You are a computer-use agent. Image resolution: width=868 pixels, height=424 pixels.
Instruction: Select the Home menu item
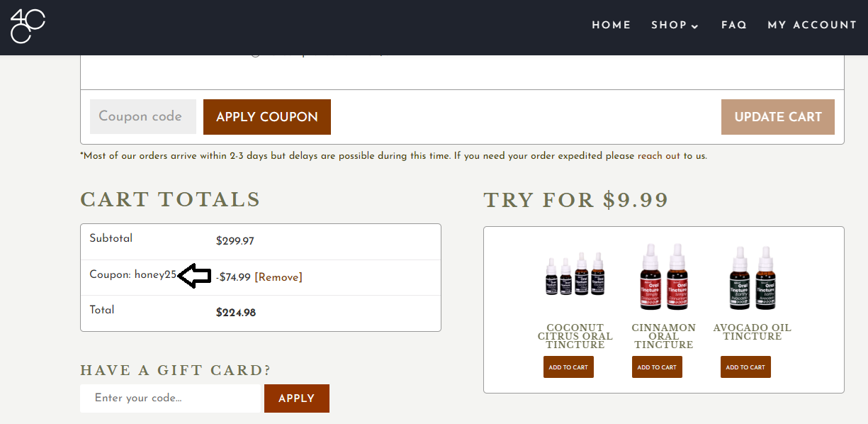click(x=611, y=26)
